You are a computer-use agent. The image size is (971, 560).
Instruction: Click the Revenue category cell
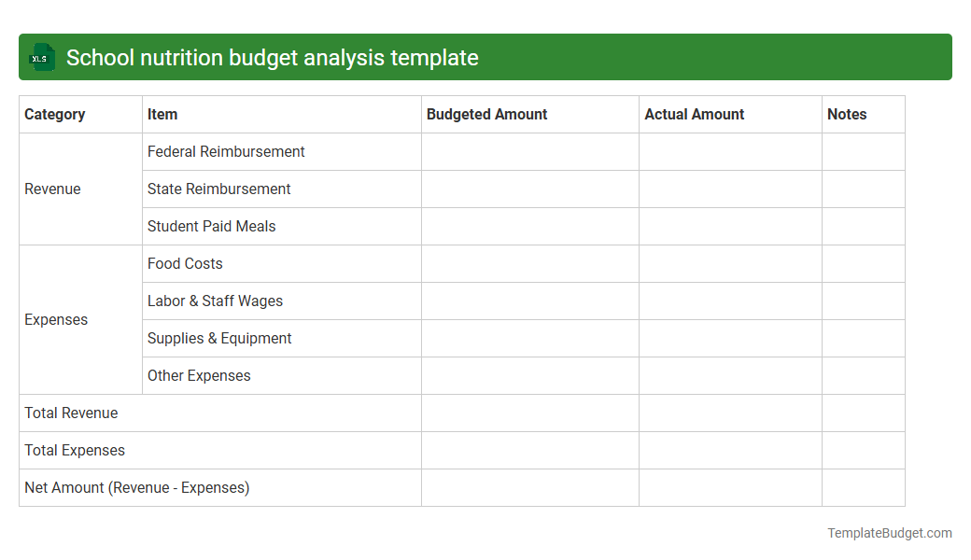click(x=52, y=189)
